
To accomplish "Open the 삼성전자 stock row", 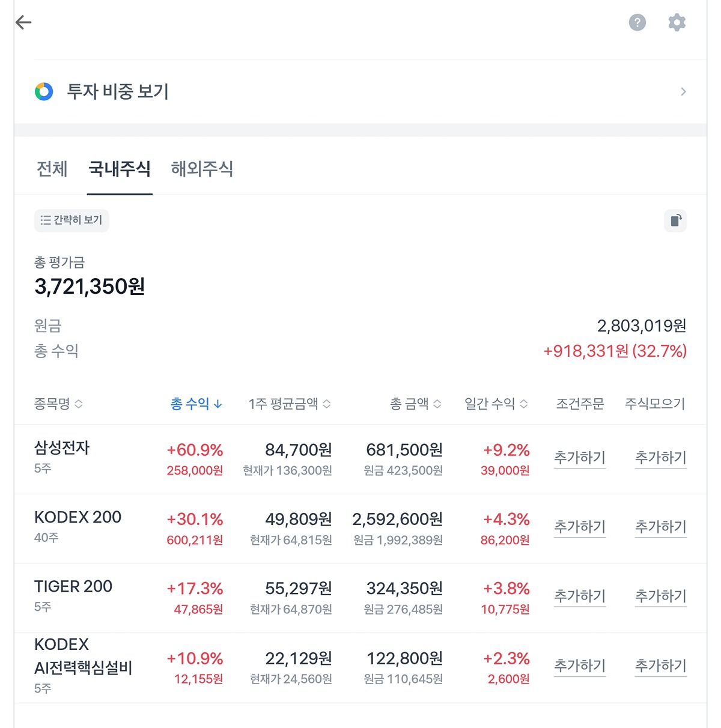I will point(62,448).
